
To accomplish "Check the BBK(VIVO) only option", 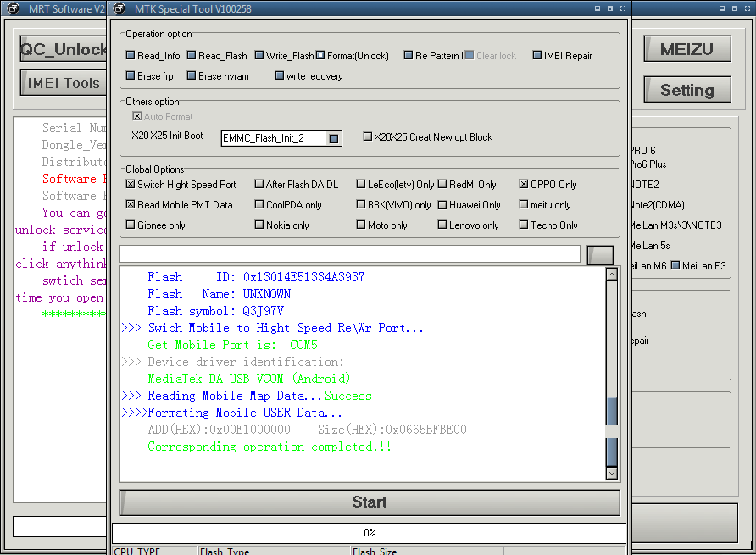I will click(361, 204).
